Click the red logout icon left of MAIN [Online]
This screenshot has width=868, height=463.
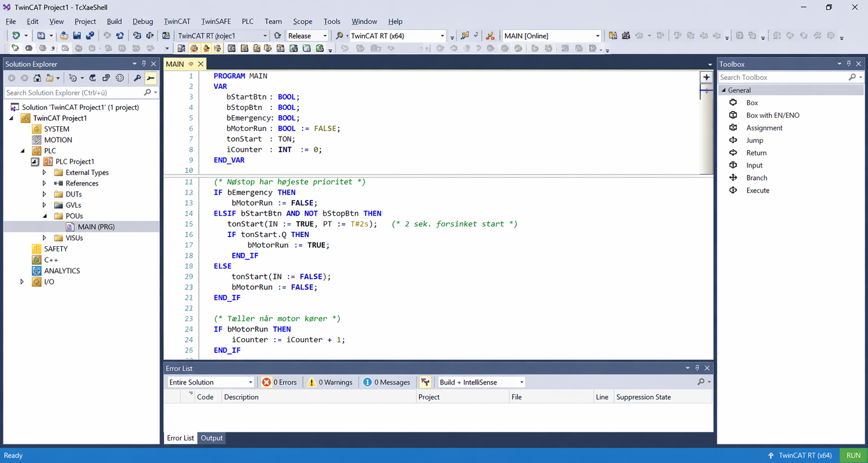tap(490, 35)
